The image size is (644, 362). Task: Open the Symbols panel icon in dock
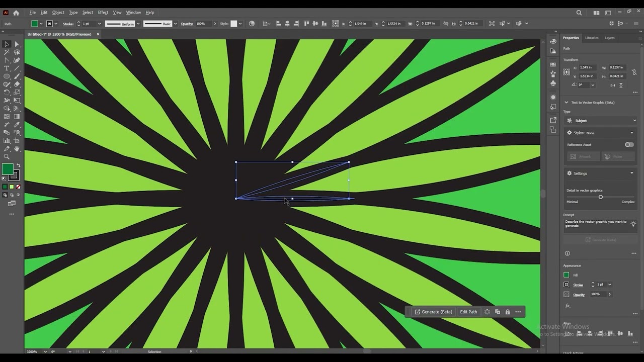tap(553, 83)
